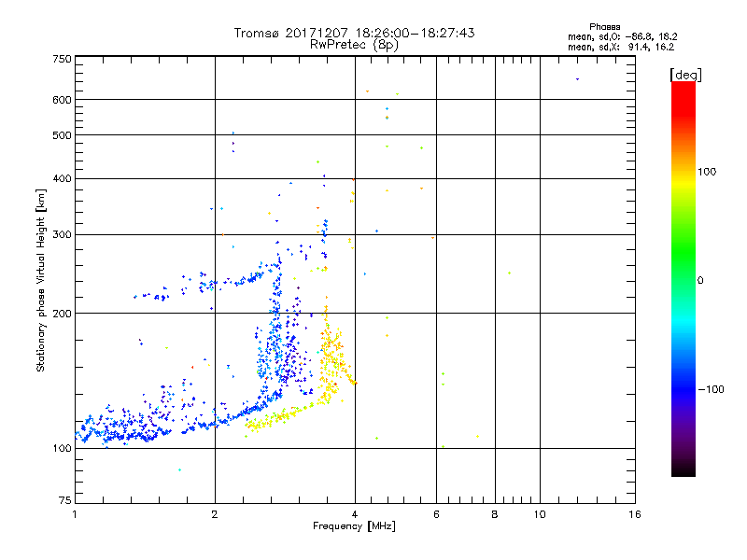The image size is (747, 560).
Task: Click the y-axis tick label "750"
Action: [62, 59]
